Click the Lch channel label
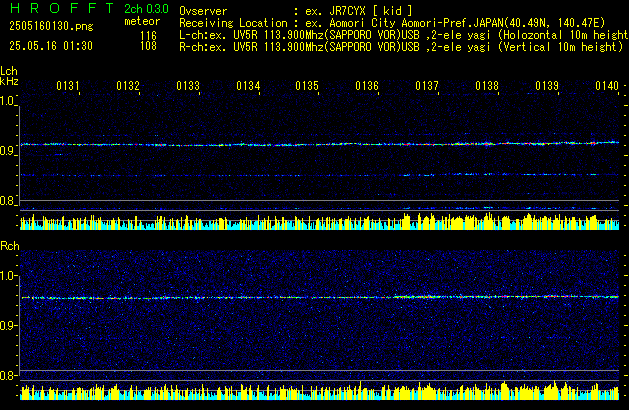 point(9,71)
